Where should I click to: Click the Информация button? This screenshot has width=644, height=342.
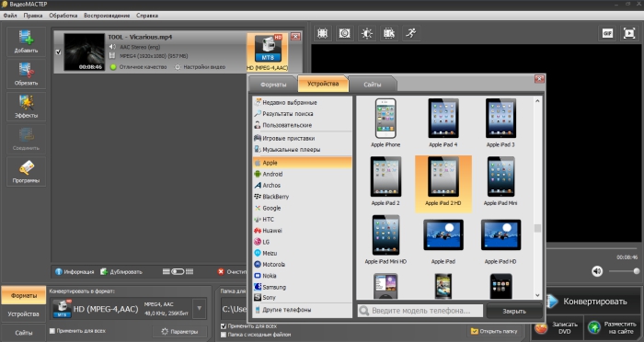(75, 272)
